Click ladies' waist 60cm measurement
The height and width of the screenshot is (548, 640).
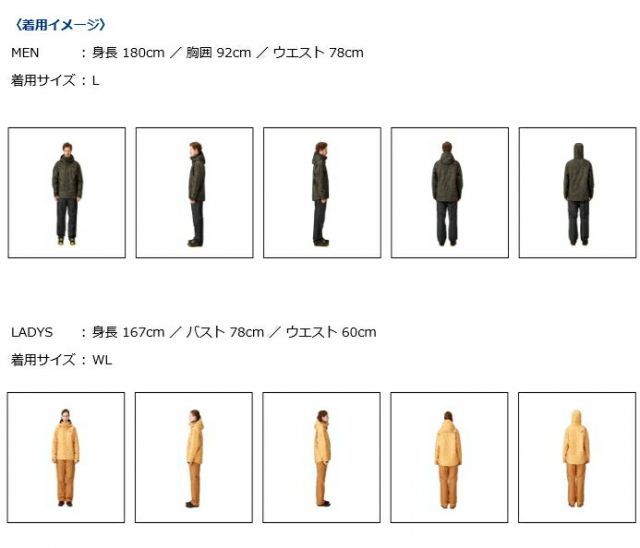point(331,332)
